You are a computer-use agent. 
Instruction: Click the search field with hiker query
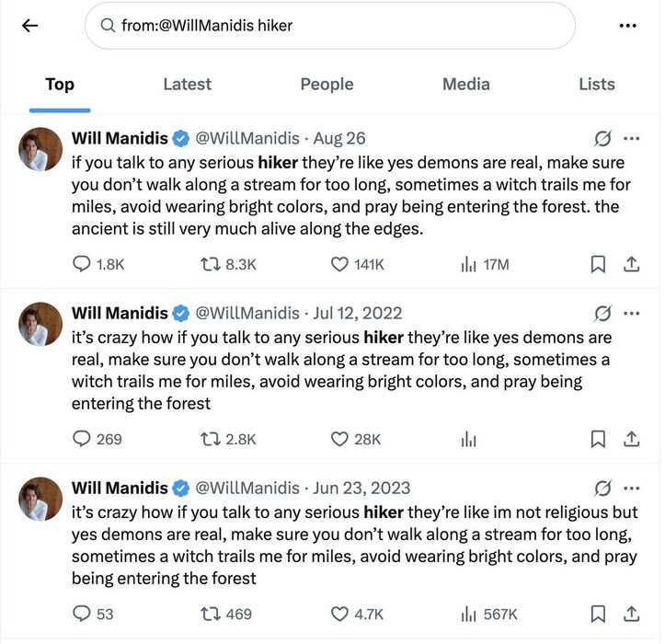click(331, 26)
